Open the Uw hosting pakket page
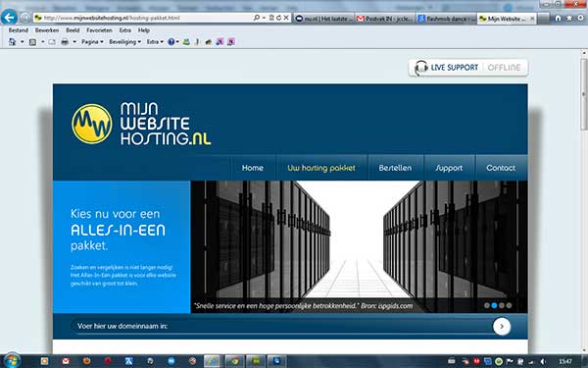 pyautogui.click(x=321, y=168)
